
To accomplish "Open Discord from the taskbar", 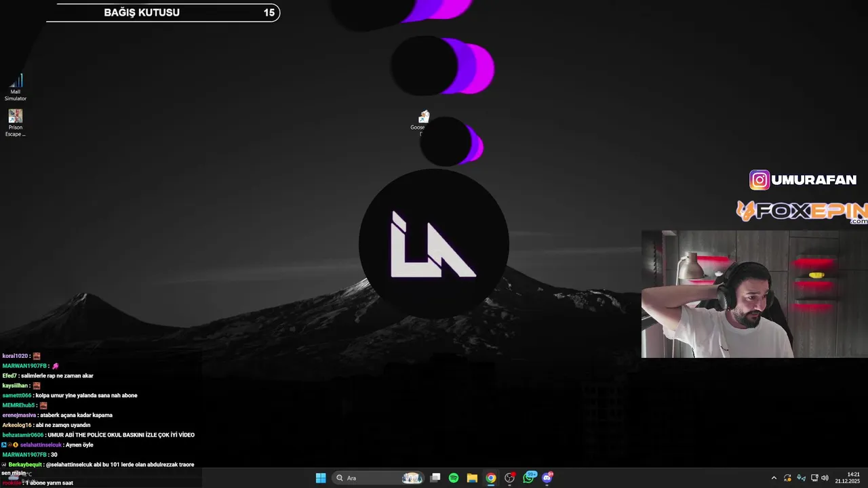I will click(547, 478).
